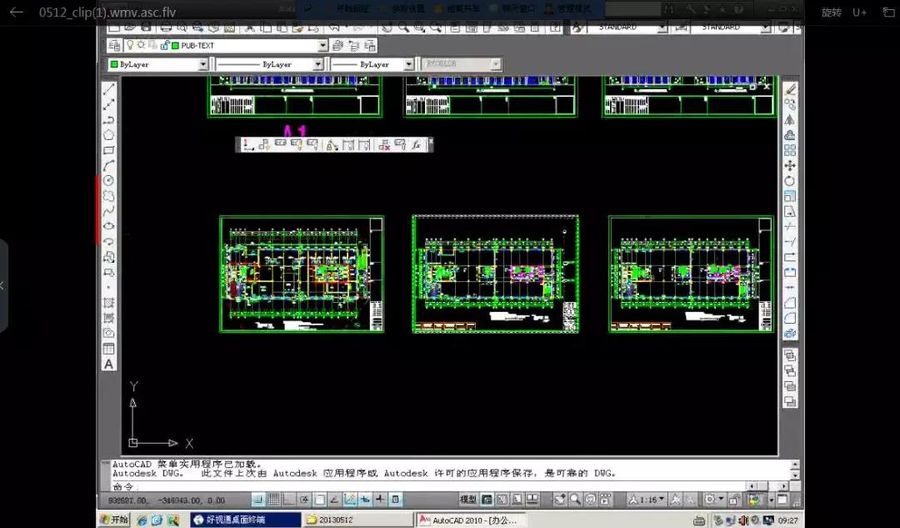Toggle Polar Tracking in status bar

(305, 499)
